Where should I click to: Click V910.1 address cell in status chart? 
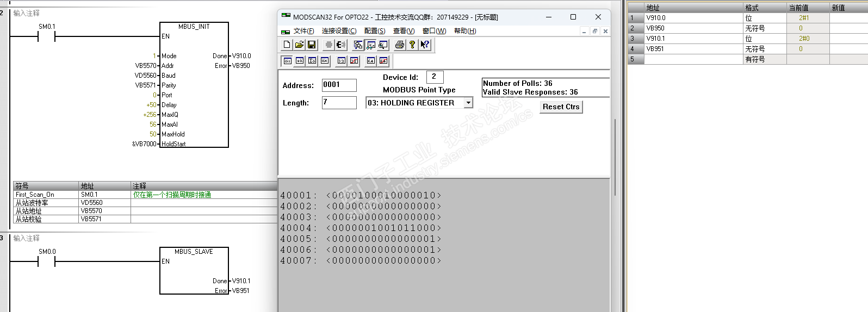693,39
